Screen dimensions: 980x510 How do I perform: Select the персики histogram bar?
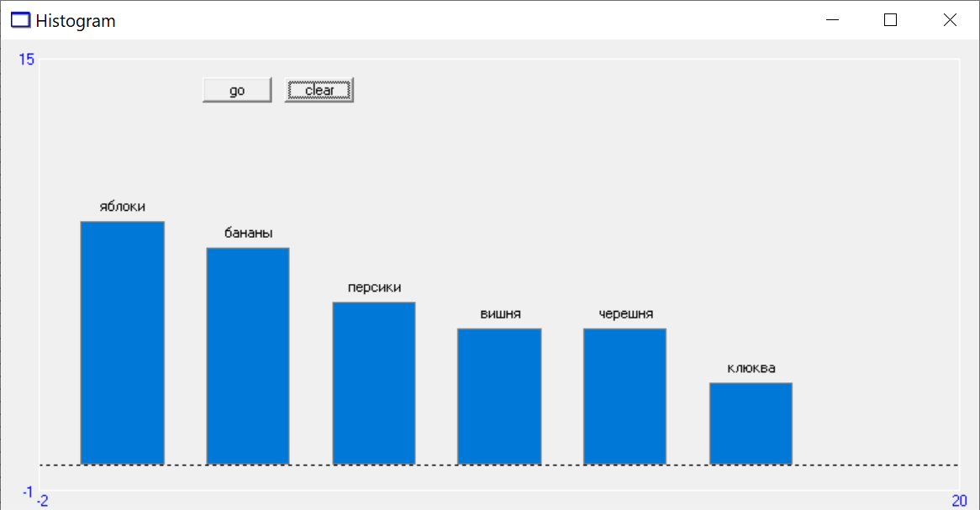click(374, 383)
